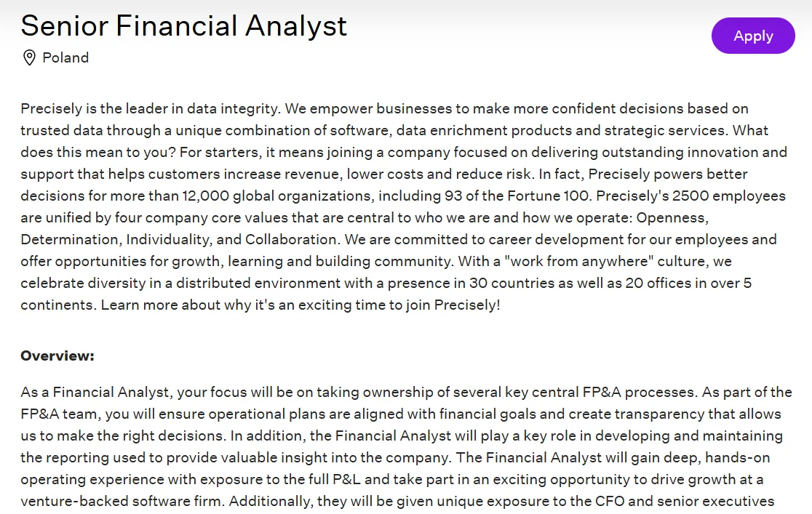Select the Poland location label
Screen dimensions: 812x514
(x=65, y=57)
